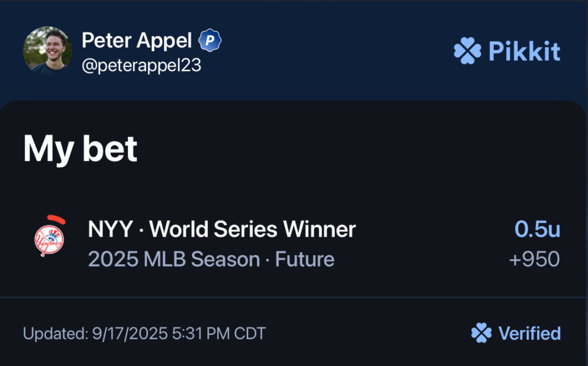Select the My bet heading
Screen dimensions: 588x366
[80, 149]
